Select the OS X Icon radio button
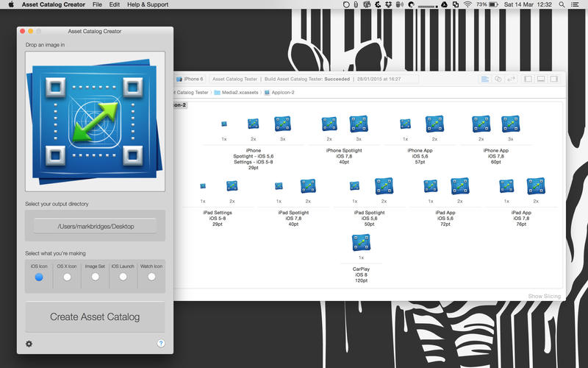The width and height of the screenshot is (588, 368). coord(67,277)
